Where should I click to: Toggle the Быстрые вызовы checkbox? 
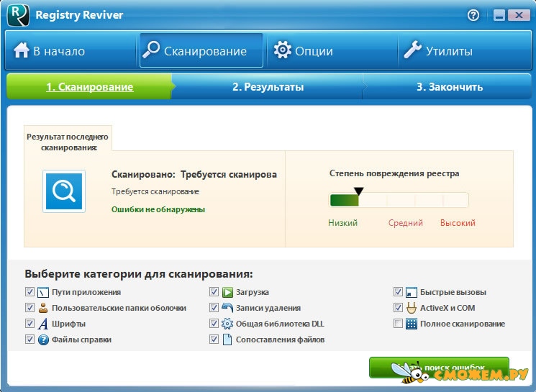(398, 292)
